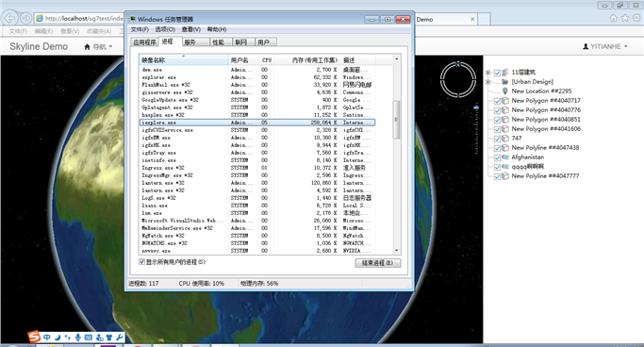Open the YITIANHE user dropdown
The height and width of the screenshot is (347, 644).
pos(605,46)
